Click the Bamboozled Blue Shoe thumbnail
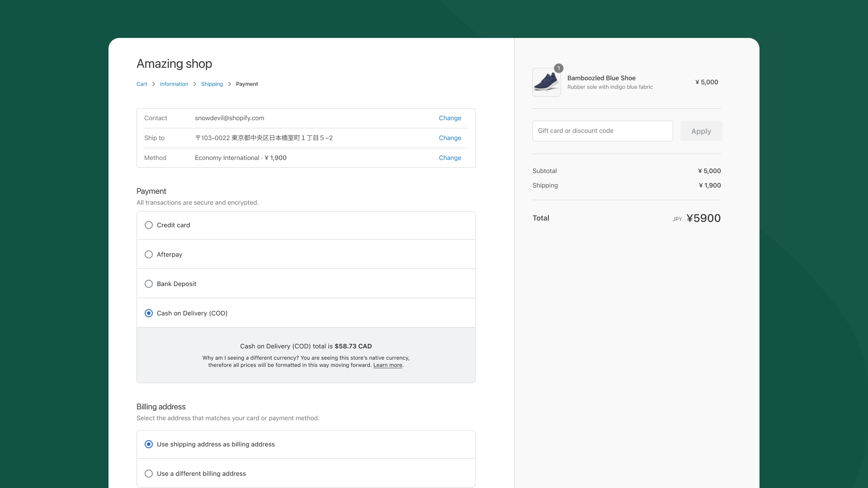The width and height of the screenshot is (868, 488). (546, 82)
